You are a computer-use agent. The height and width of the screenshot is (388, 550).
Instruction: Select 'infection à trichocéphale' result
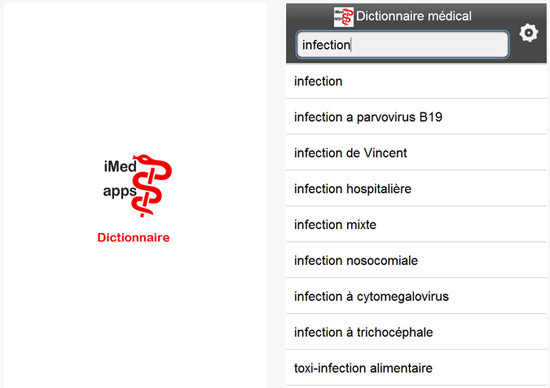pyautogui.click(x=416, y=332)
